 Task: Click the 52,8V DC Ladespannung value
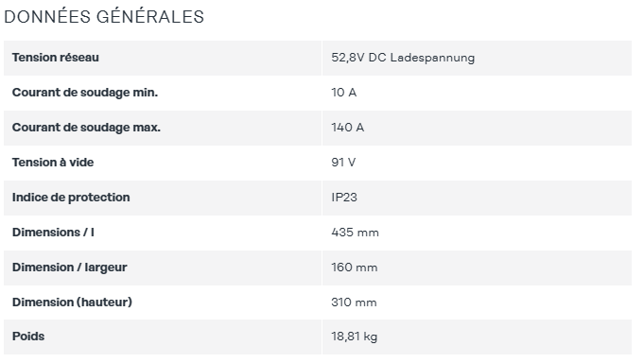pyautogui.click(x=403, y=58)
